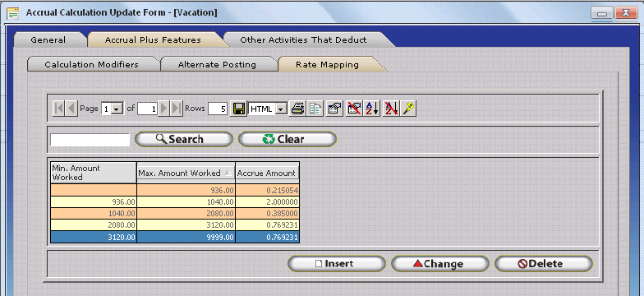
Task: Click the search text input field
Action: 90,140
